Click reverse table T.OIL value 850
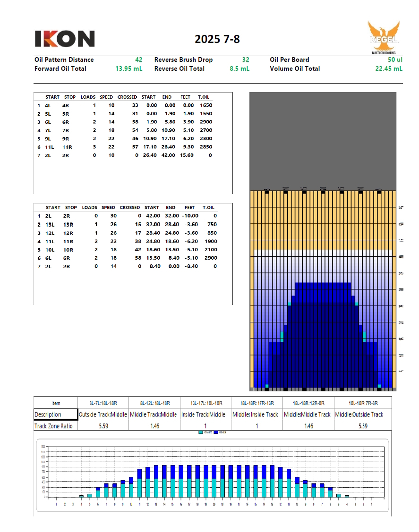Screen dimensions: 419x532 point(212,233)
